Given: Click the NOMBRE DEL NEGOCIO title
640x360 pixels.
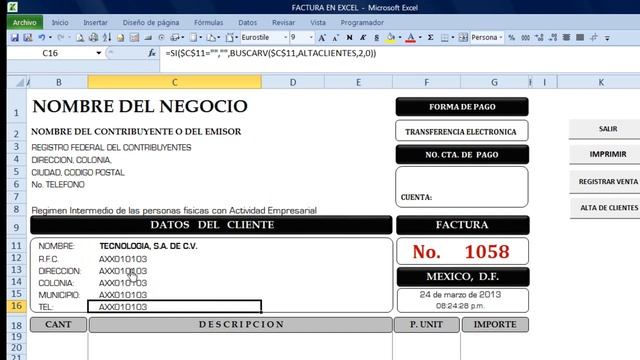Looking at the screenshot, I should pyautogui.click(x=140, y=107).
